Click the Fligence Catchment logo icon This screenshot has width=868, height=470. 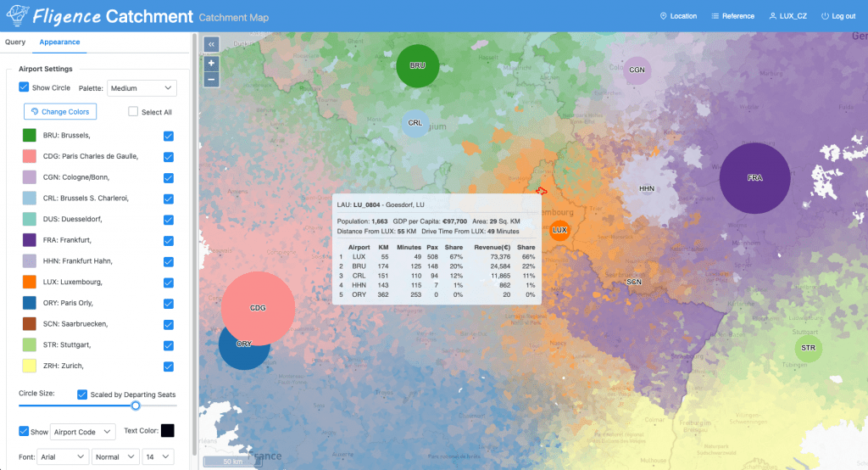[x=16, y=16]
